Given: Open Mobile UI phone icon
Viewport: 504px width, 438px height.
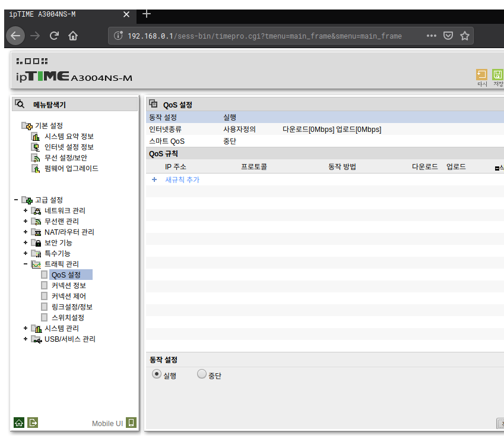Looking at the screenshot, I should point(131,423).
